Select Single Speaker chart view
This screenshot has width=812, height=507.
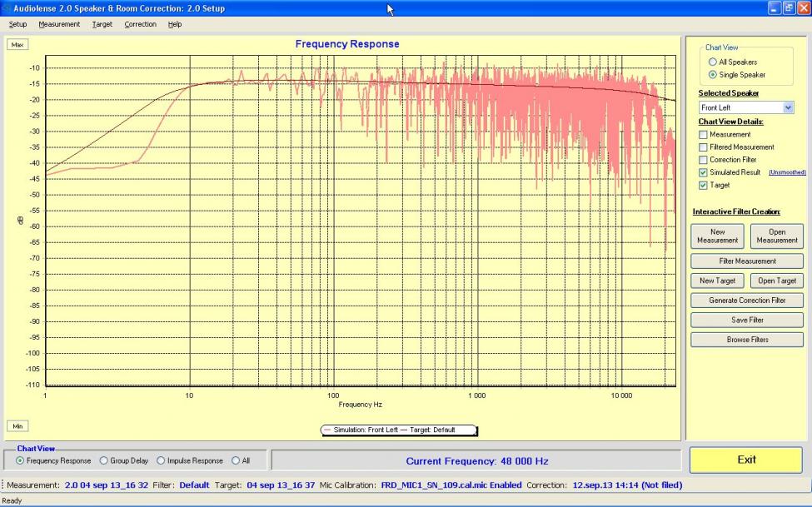(713, 75)
